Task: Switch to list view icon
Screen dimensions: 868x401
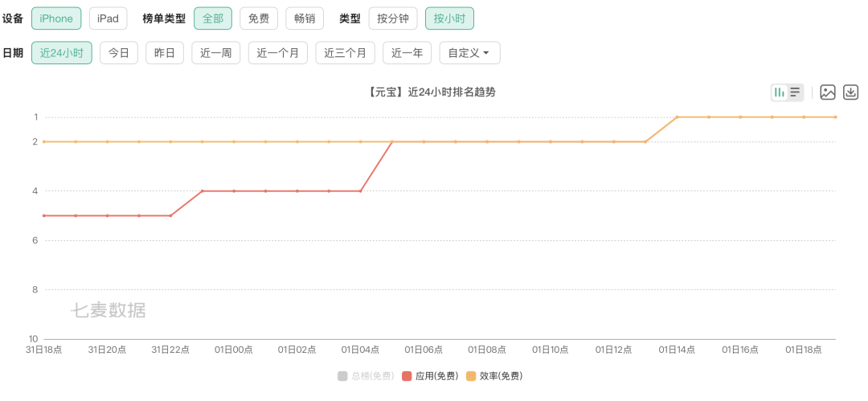Action: coord(795,92)
